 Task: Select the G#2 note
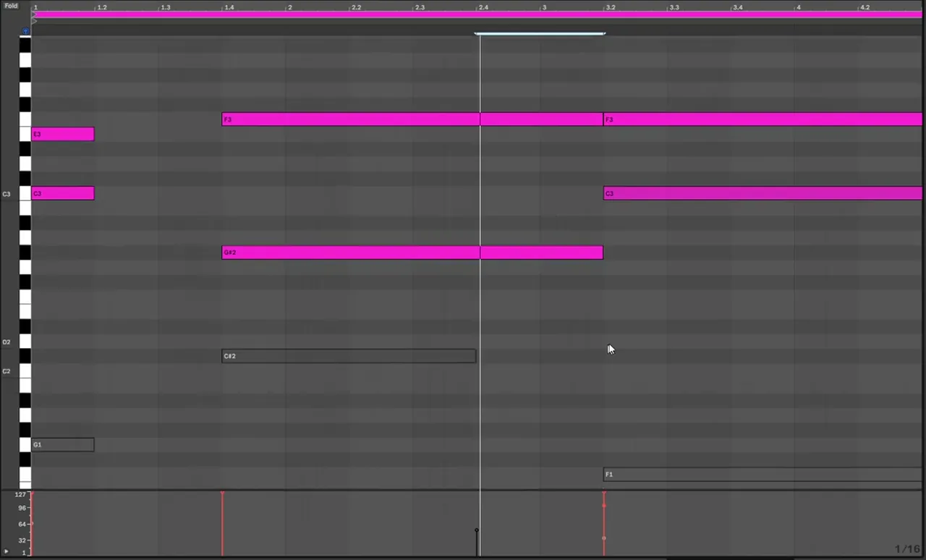[412, 253]
